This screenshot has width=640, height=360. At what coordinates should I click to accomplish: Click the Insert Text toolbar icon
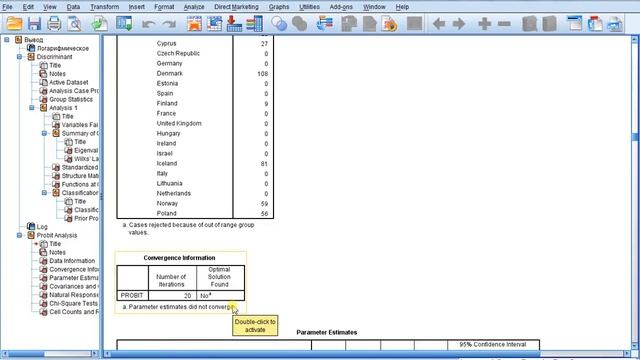[x=615, y=24]
